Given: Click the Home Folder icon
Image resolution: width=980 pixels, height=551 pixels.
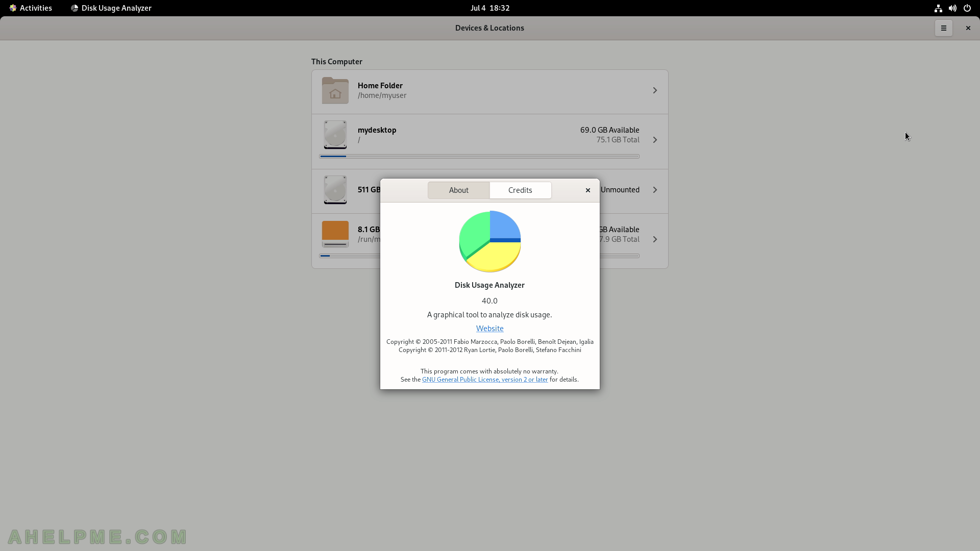Looking at the screenshot, I should pyautogui.click(x=335, y=90).
